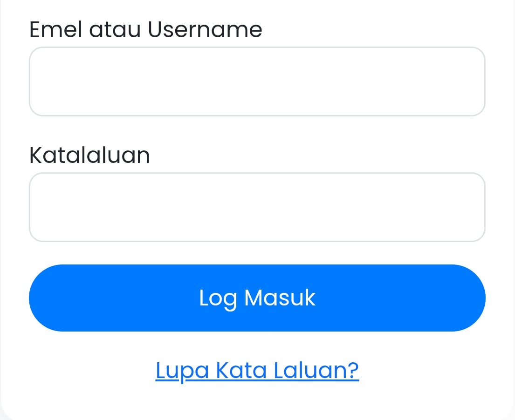Click the "Emel atau Username" label
This screenshot has height=420, width=515.
point(145,30)
